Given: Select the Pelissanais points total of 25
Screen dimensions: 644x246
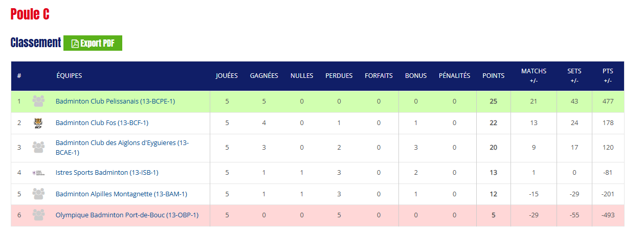Looking at the screenshot, I should [x=493, y=101].
